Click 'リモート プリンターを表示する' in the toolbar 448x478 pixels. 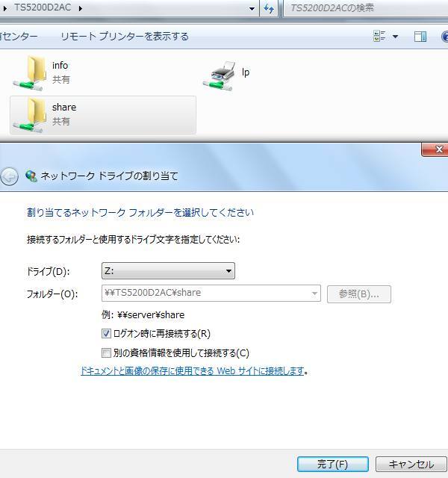124,36
